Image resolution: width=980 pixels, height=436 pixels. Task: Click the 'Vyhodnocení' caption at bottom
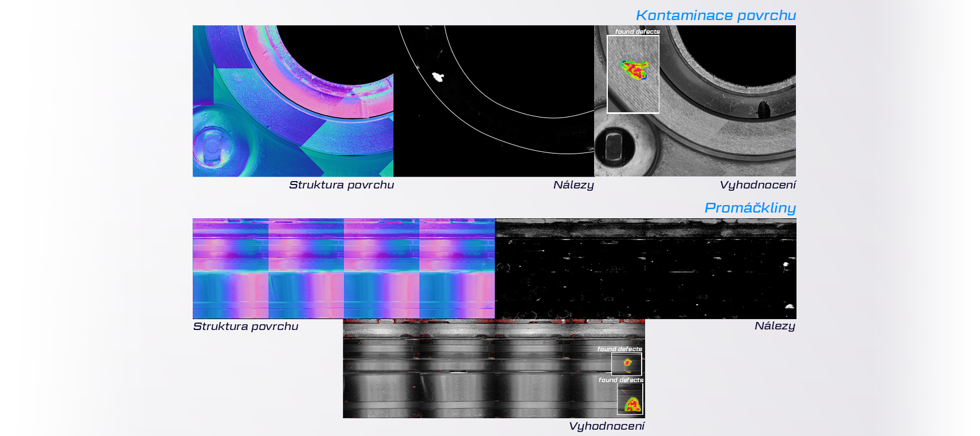[607, 426]
